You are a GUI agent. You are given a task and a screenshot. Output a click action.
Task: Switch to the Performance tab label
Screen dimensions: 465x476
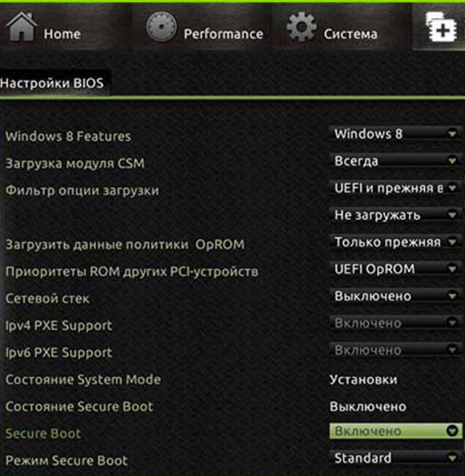pos(224,34)
